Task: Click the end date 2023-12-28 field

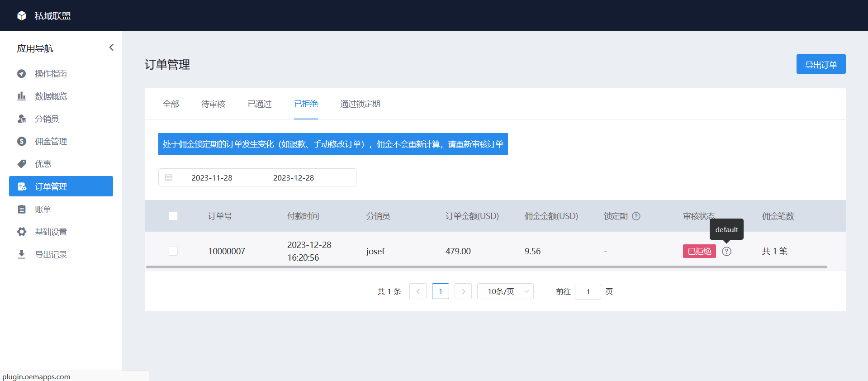Action: click(x=294, y=178)
